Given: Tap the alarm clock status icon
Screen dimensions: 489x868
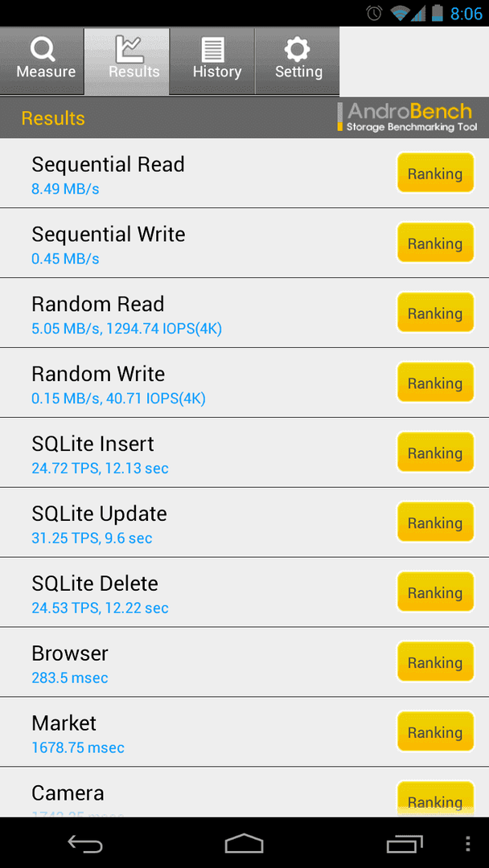Looking at the screenshot, I should [374, 13].
